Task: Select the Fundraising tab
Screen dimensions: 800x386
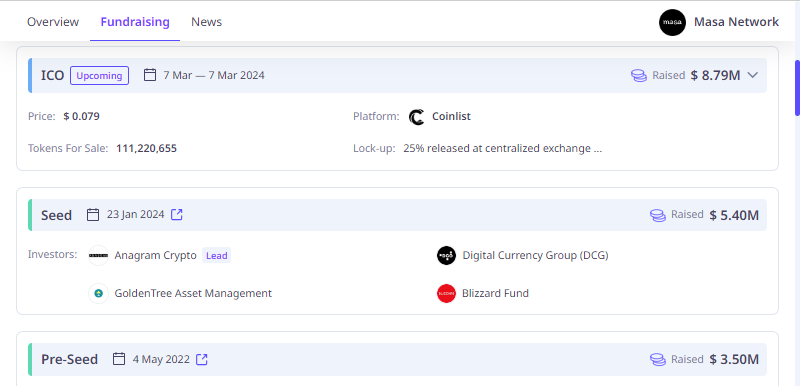Action: pos(135,22)
